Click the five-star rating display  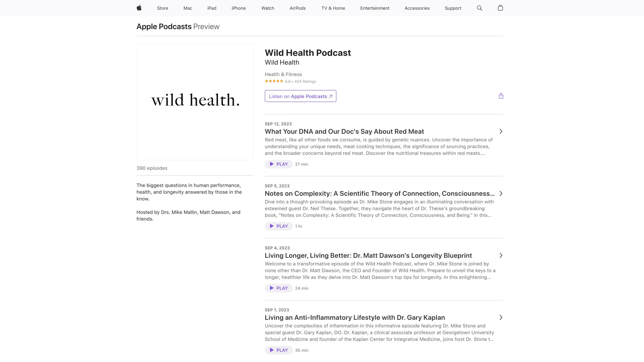274,81
